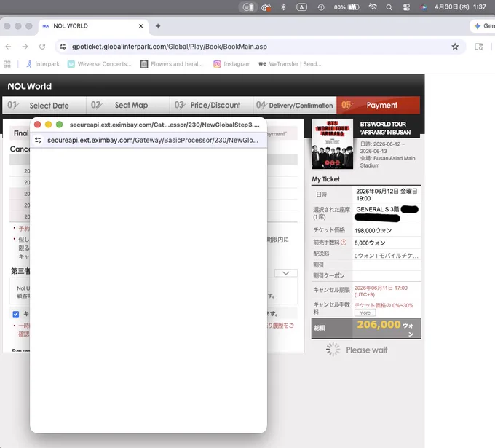
Task: Click the 8,000ウォン booking fee value
Action: tap(370, 243)
